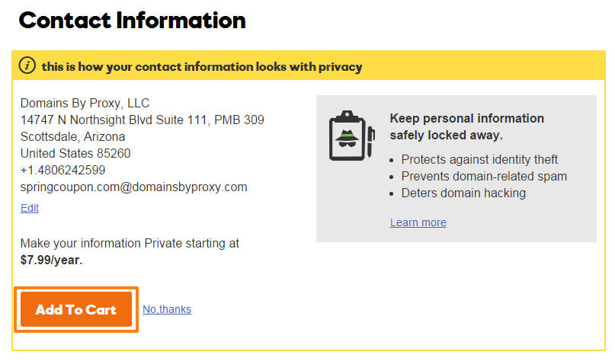Open the Learn more link
This screenshot has height=364, width=615.
click(x=418, y=222)
